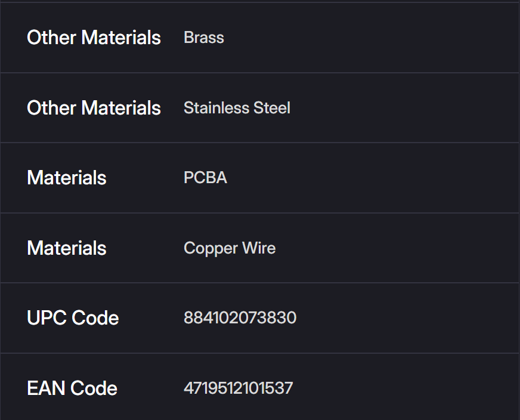Select the Stainless Steel value text

tap(237, 108)
